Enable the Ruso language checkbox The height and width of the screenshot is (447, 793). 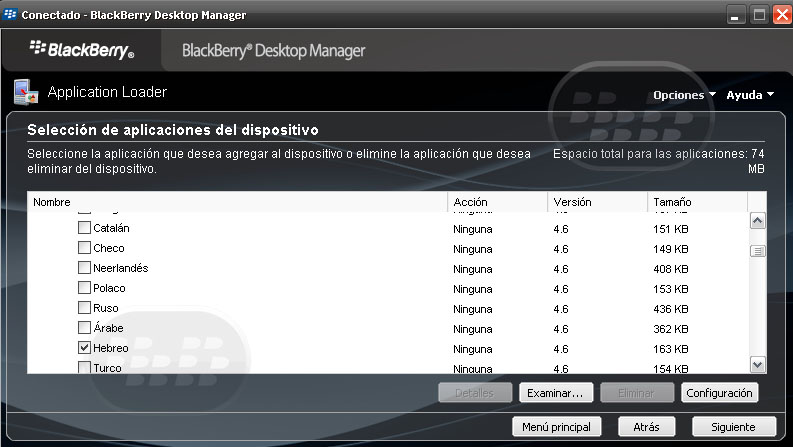84,308
